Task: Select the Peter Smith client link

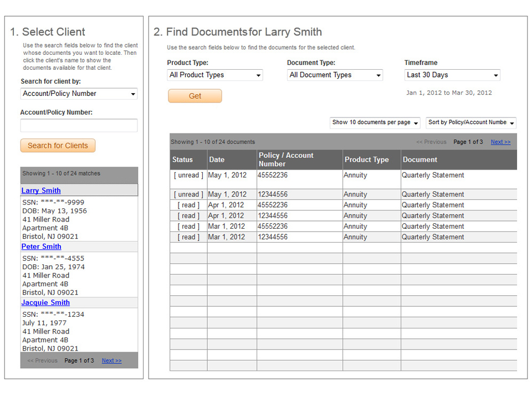Action: (42, 246)
